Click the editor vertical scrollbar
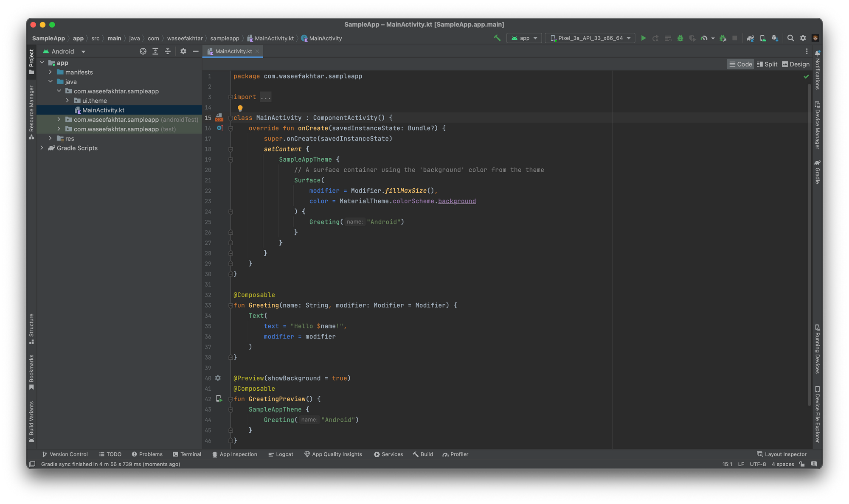 809,244
